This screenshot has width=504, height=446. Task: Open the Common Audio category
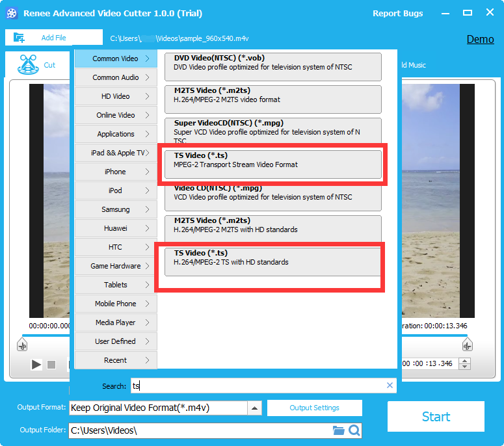click(116, 77)
